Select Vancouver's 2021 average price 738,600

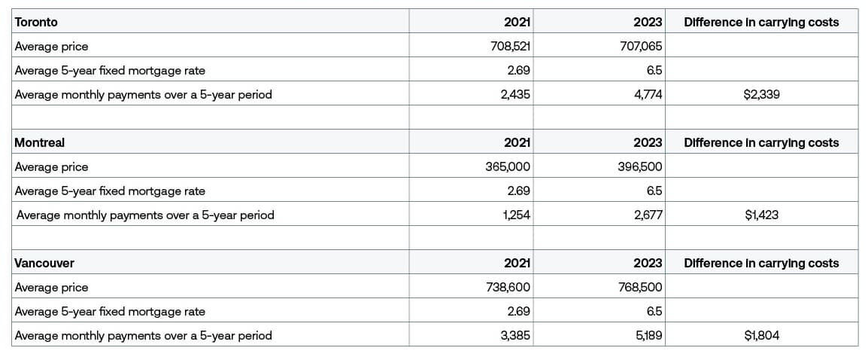509,288
